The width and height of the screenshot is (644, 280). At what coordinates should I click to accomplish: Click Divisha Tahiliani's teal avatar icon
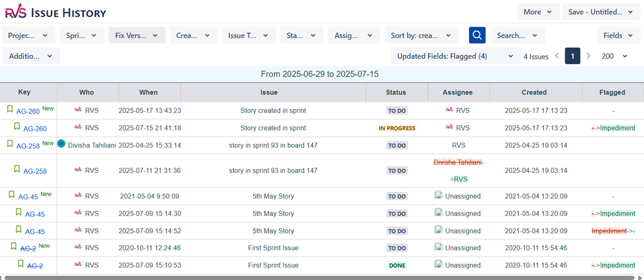[61, 144]
